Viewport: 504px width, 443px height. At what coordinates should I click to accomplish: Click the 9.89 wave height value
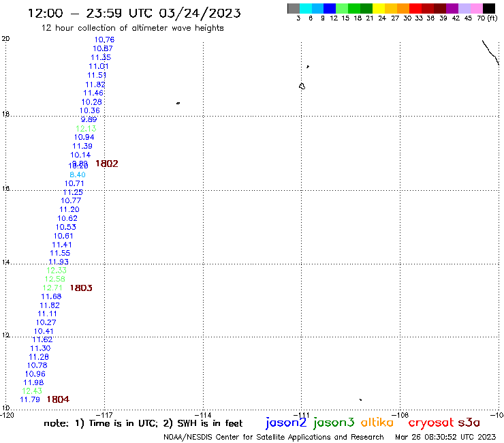89,119
